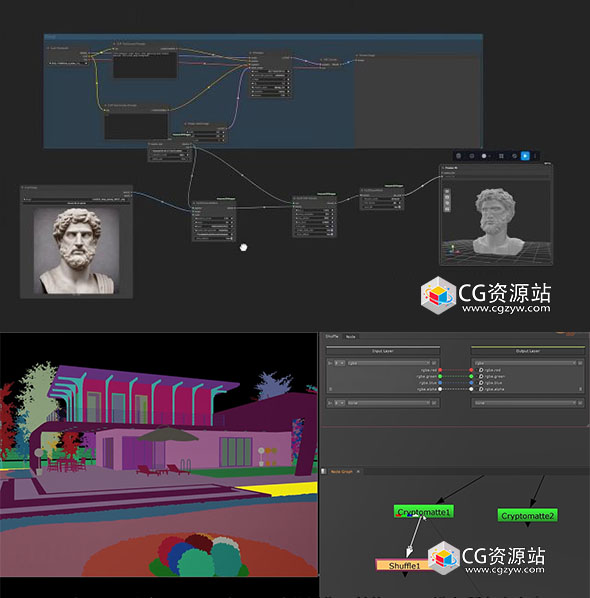Switch to the Shuffle properties tab
Viewport: 590px width, 598px height.
332,336
